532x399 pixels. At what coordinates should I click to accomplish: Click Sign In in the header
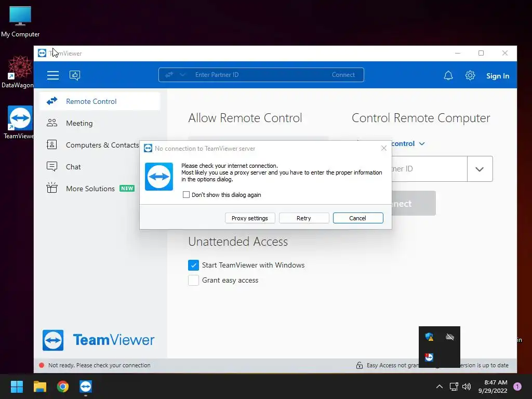click(497, 76)
